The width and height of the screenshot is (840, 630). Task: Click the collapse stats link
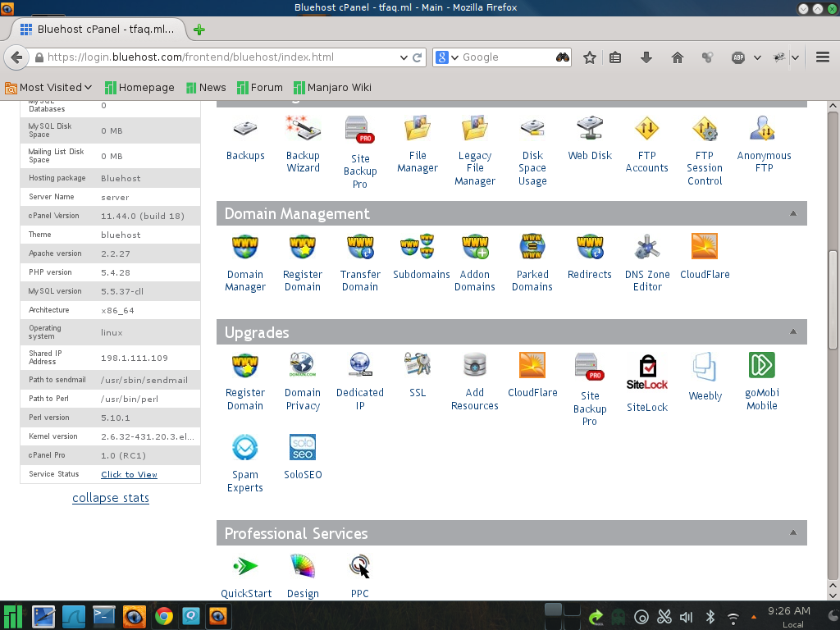111,498
